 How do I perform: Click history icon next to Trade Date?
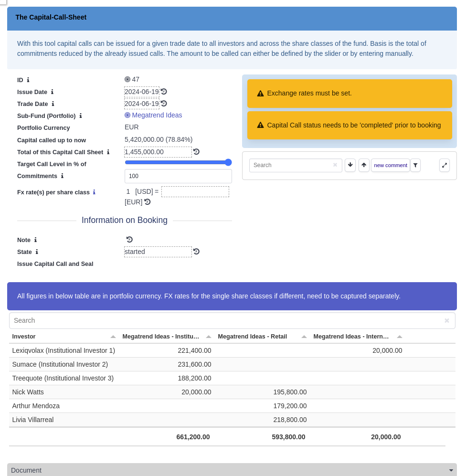164,104
